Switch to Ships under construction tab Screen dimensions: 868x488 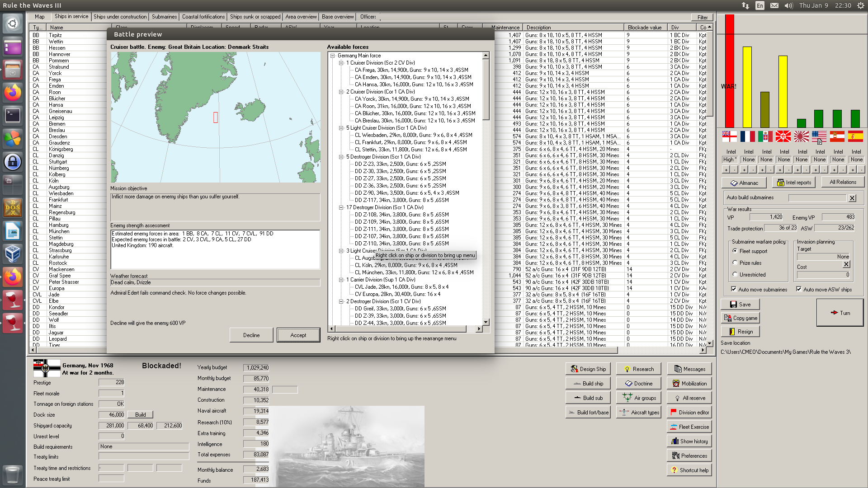(x=120, y=17)
